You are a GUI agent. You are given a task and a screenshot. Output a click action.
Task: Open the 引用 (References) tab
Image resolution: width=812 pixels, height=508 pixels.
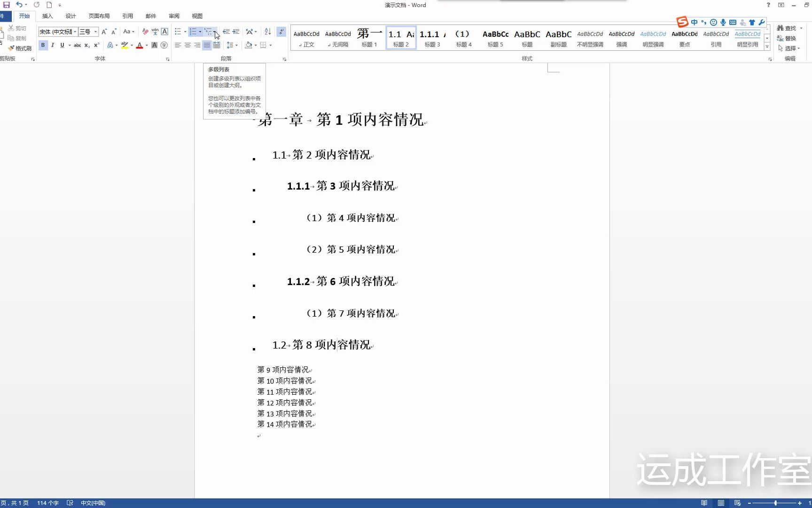tap(127, 16)
